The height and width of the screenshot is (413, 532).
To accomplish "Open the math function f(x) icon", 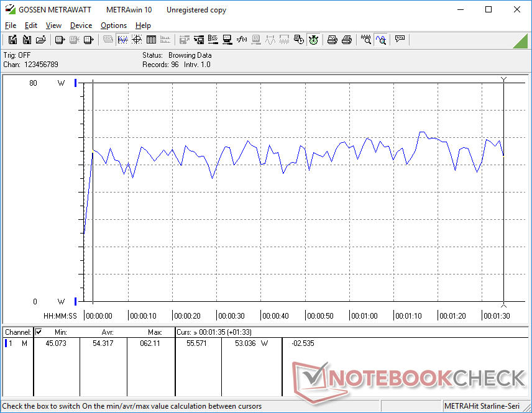I will click(242, 40).
